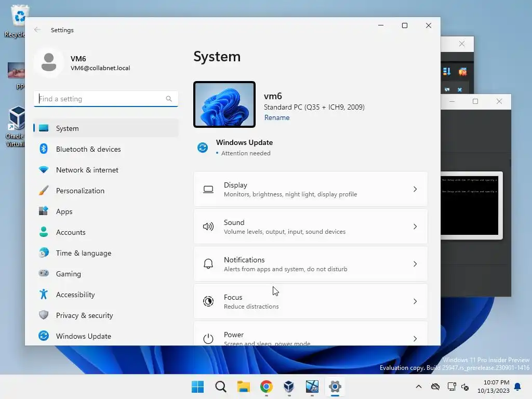
Task: Expand Power chevron arrow
Action: pos(415,338)
